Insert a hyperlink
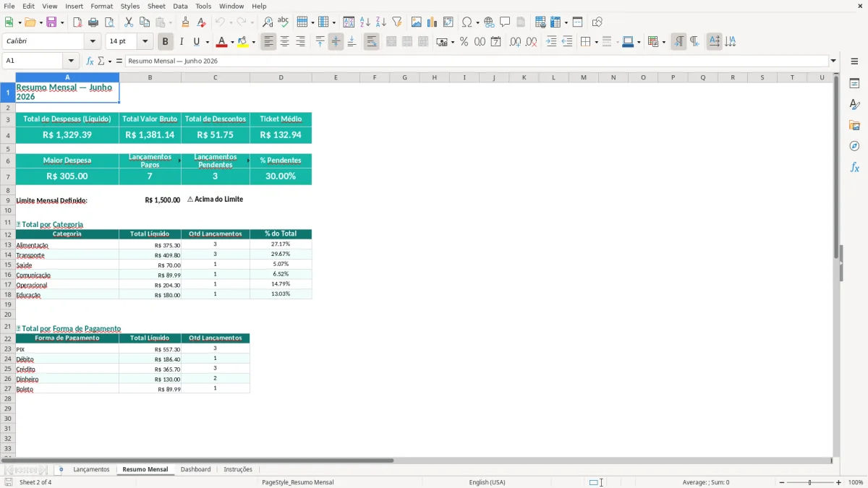 click(x=489, y=22)
